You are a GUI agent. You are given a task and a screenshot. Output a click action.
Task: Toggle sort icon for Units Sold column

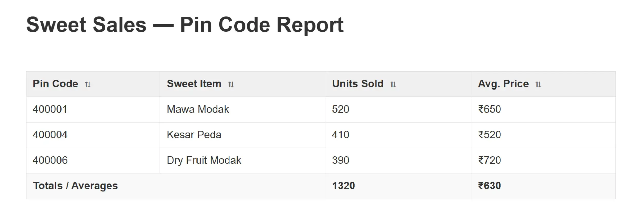coord(393,84)
